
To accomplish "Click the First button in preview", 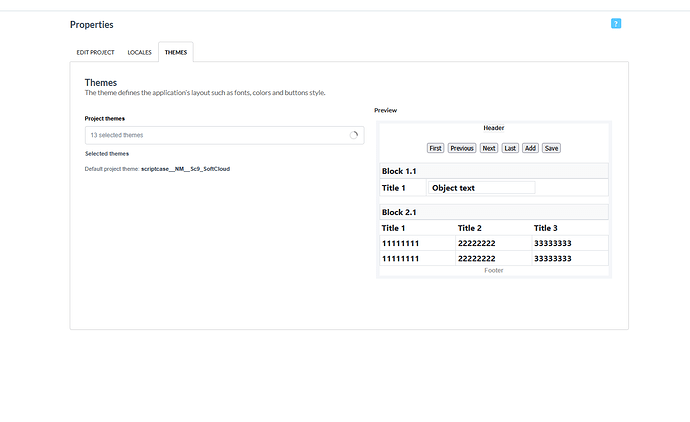I will point(435,148).
